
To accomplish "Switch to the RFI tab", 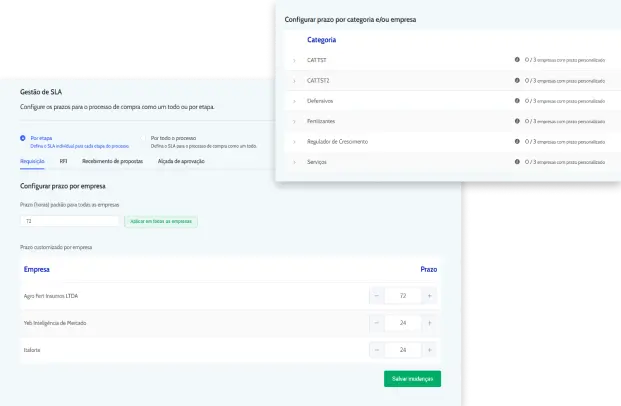I will coord(63,160).
